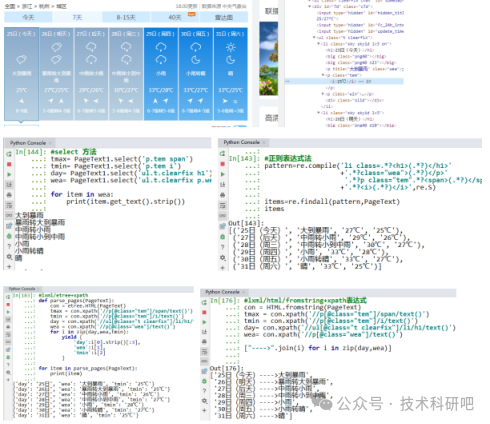Print the In[144] console output

[x=9, y=195]
